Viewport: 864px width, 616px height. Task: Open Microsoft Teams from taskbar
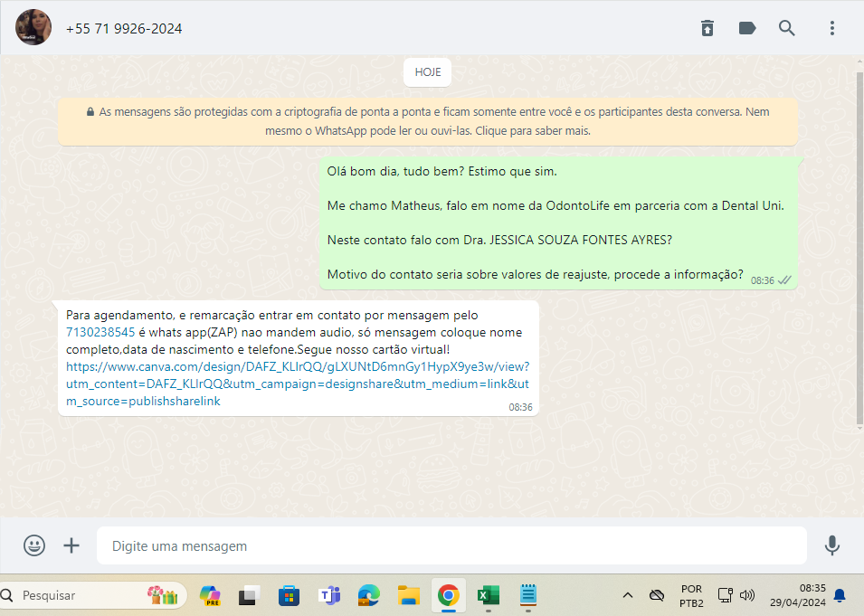[x=328, y=595]
